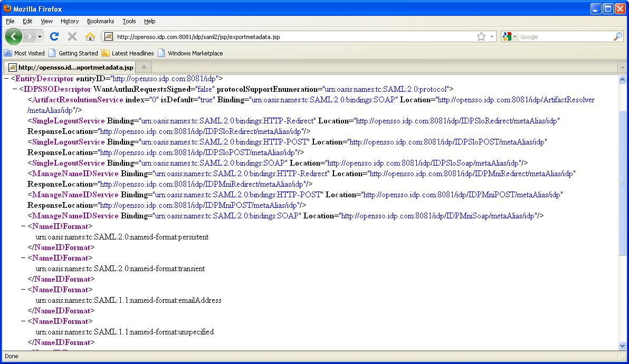Click the magnifying glass search icon
Image resolution: width=629 pixels, height=364 pixels.
pyautogui.click(x=618, y=36)
